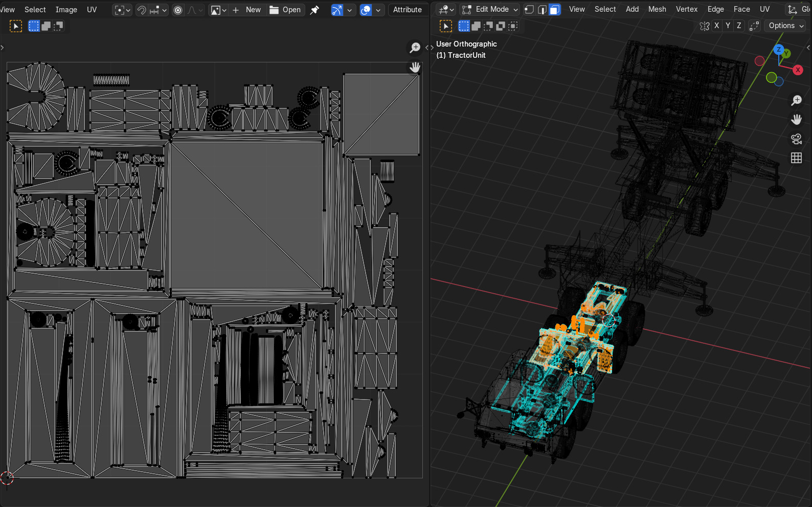Open the Image menu in UV editor

[x=66, y=10]
